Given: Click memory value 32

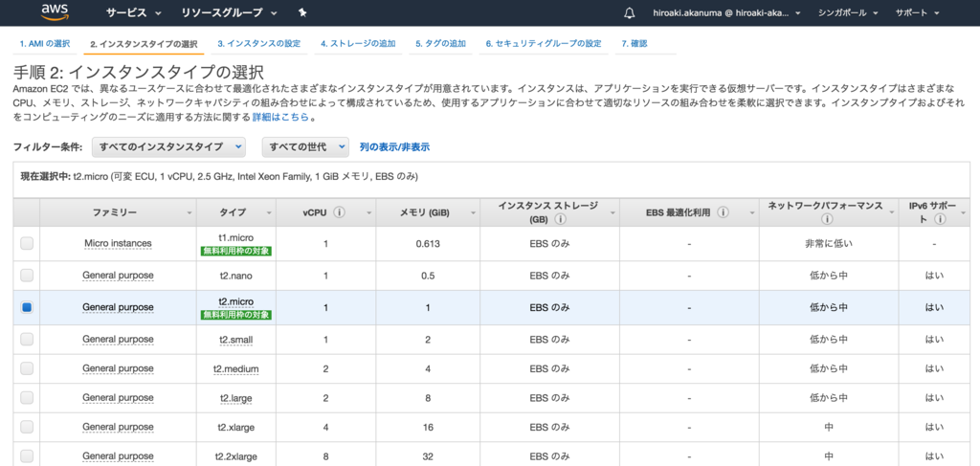Looking at the screenshot, I should tap(428, 456).
